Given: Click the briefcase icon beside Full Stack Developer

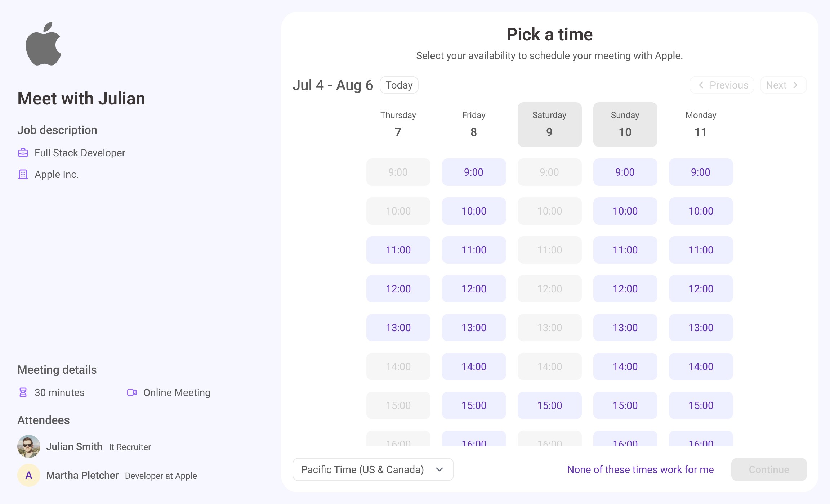Looking at the screenshot, I should tap(23, 153).
